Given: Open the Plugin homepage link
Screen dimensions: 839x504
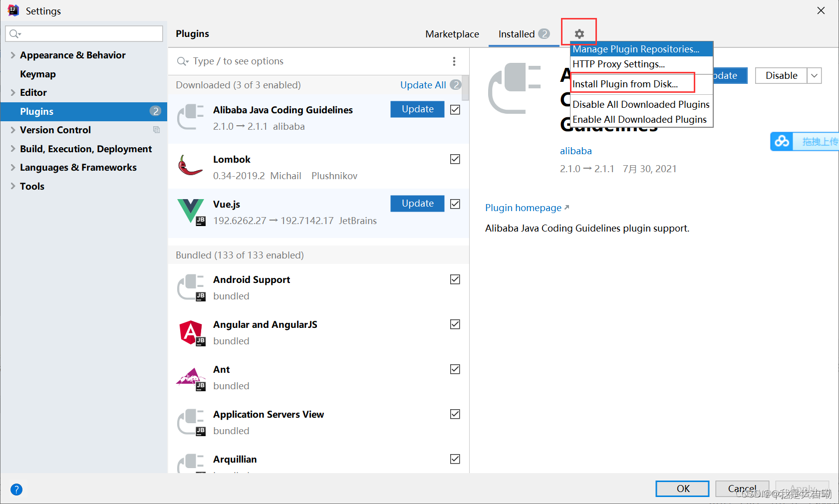Looking at the screenshot, I should tap(527, 208).
